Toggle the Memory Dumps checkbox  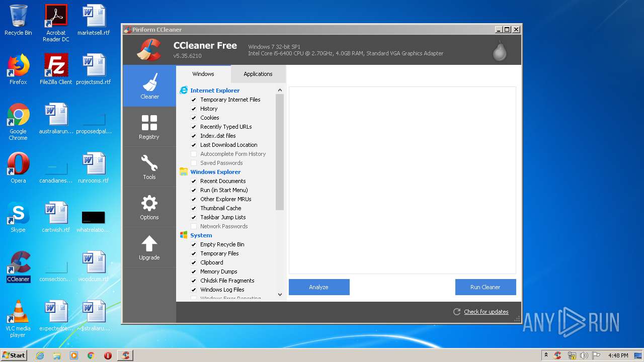click(x=194, y=271)
